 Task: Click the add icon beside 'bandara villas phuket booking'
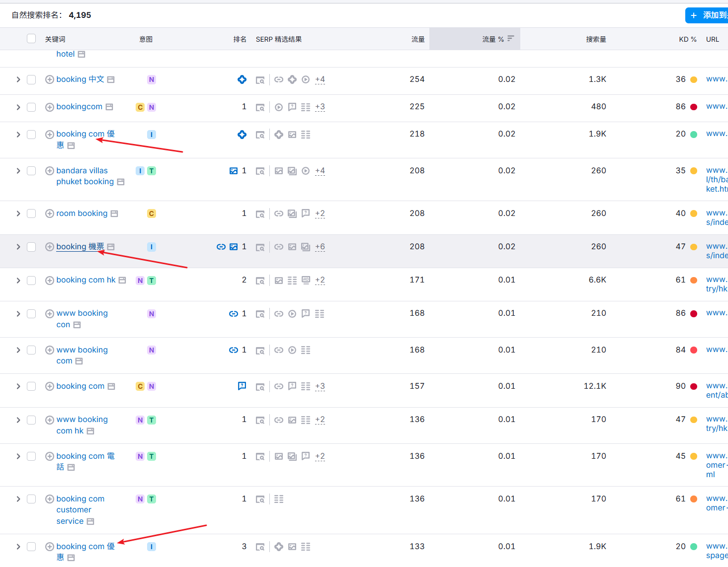[x=49, y=171]
